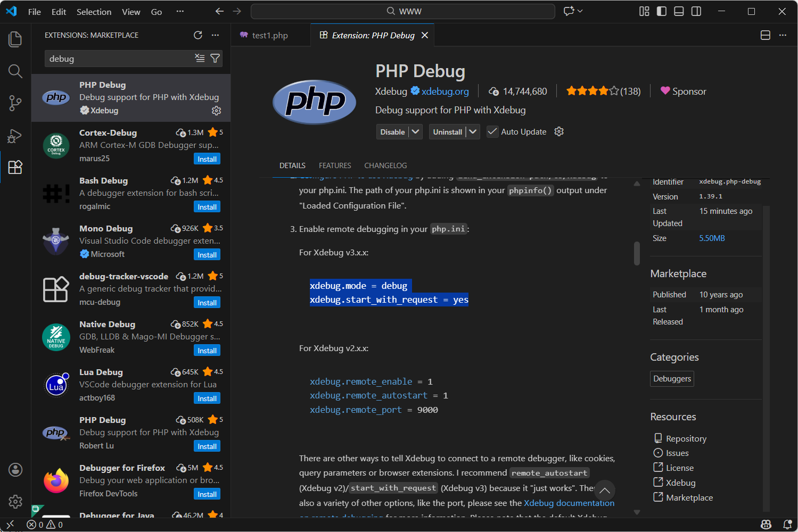Go forward in navigation history
Viewport: 798px width, 532px height.
tap(237, 11)
